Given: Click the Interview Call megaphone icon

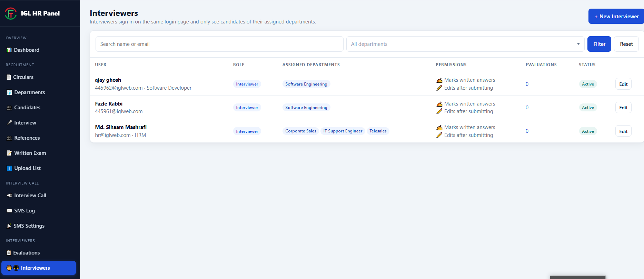Looking at the screenshot, I should click(x=9, y=196).
